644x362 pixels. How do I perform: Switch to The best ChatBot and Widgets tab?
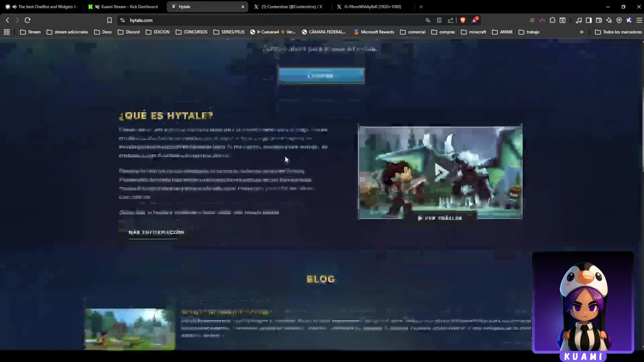point(42,7)
